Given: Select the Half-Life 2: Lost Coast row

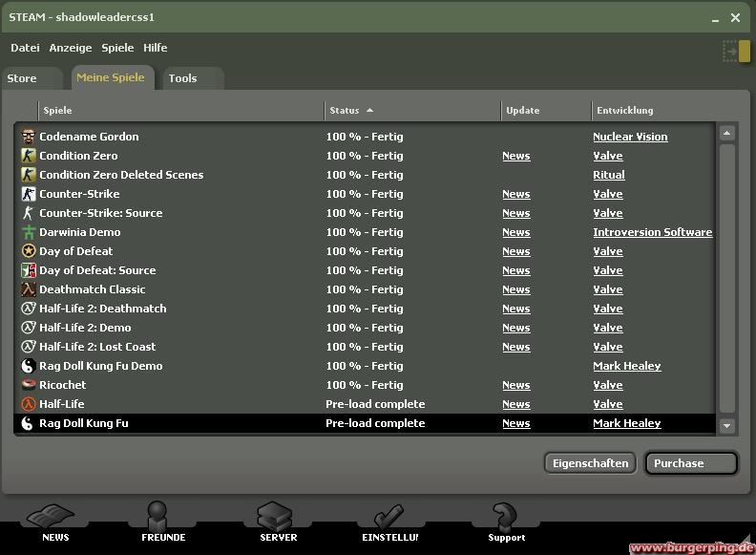Looking at the screenshot, I should coord(365,347).
